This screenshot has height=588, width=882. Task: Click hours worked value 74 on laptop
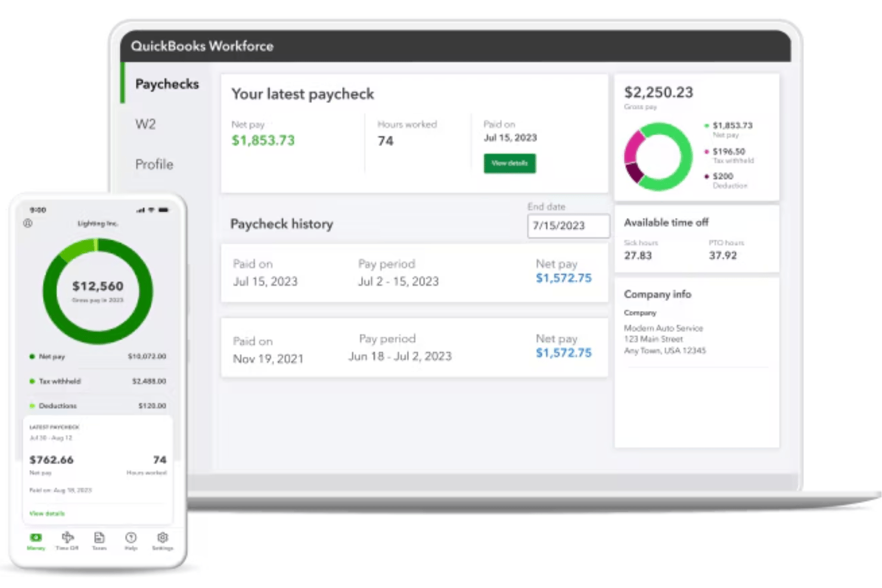click(386, 141)
